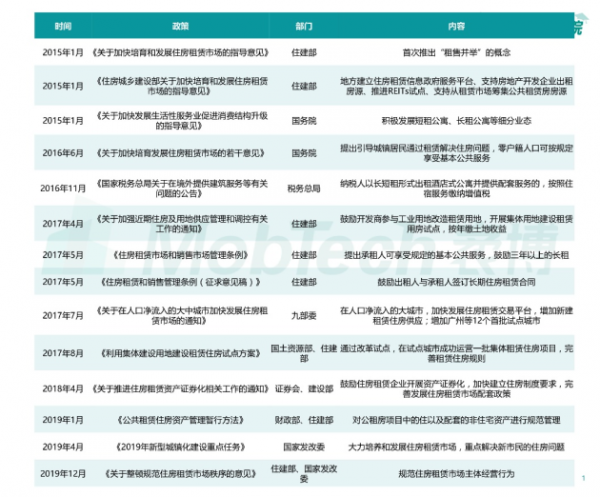Screen dimensions: 600x497
Task: Click the department cell 国土资源部、住建部
Action: [x=304, y=353]
